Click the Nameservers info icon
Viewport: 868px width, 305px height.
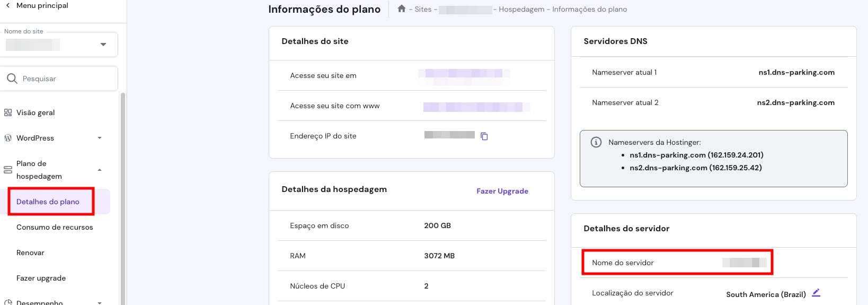[596, 142]
